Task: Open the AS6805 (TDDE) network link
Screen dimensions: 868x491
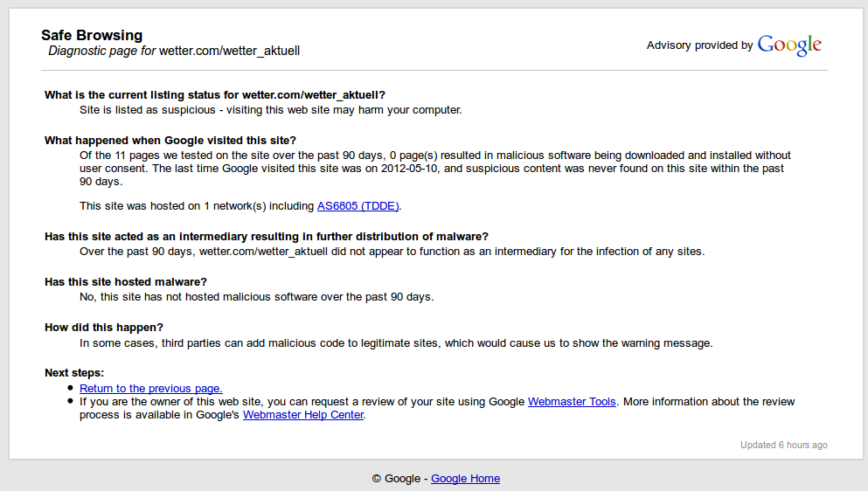Action: (358, 206)
